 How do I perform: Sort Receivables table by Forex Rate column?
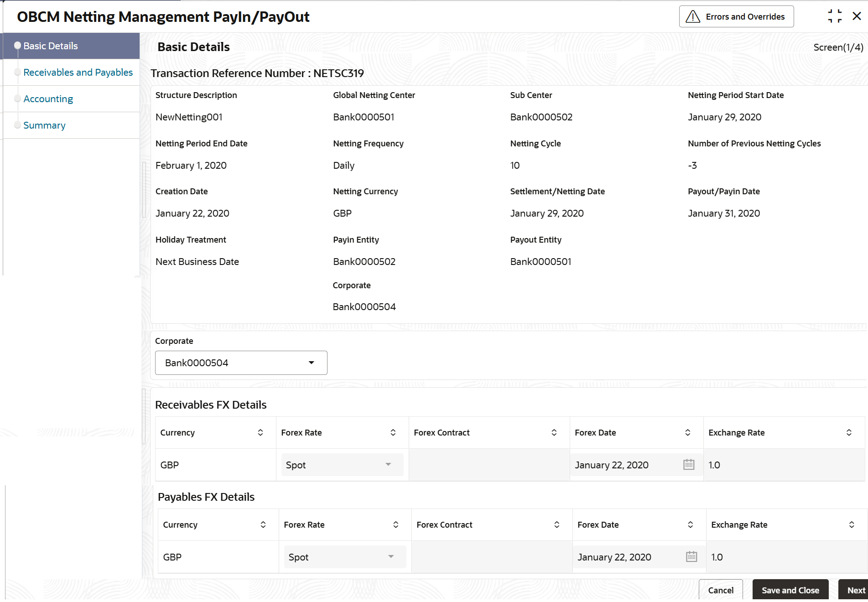(393, 432)
